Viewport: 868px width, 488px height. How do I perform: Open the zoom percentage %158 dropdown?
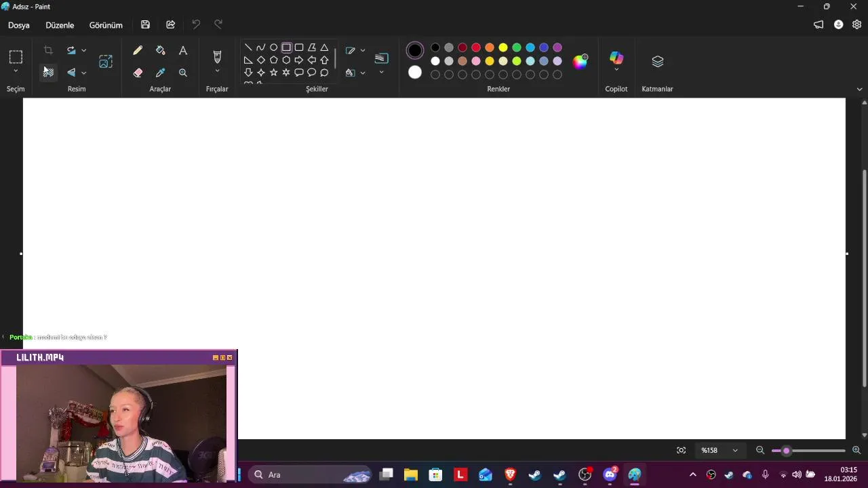pos(719,450)
